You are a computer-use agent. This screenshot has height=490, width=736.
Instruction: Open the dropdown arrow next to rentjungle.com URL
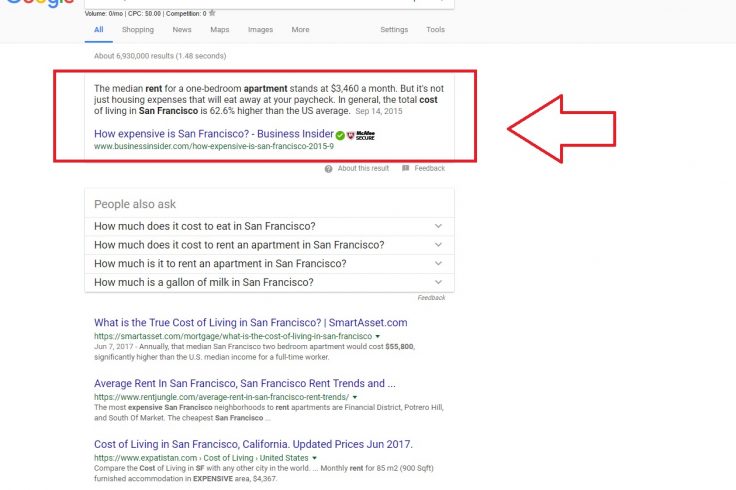click(354, 398)
